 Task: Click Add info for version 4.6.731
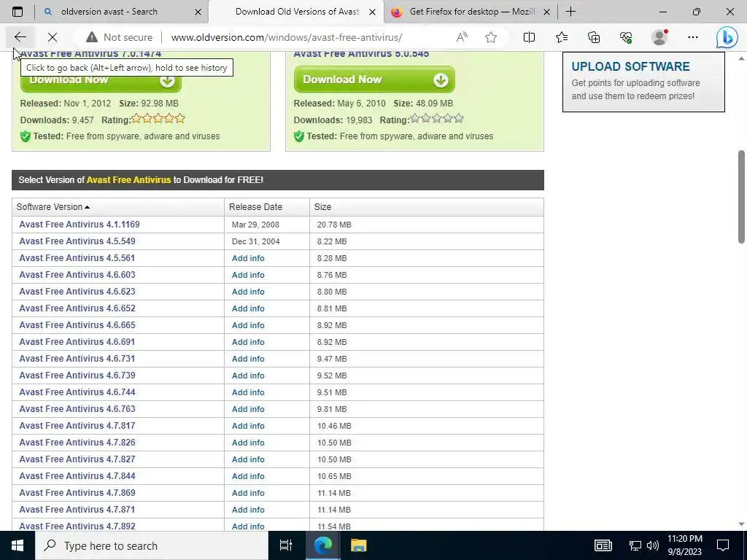click(x=248, y=359)
